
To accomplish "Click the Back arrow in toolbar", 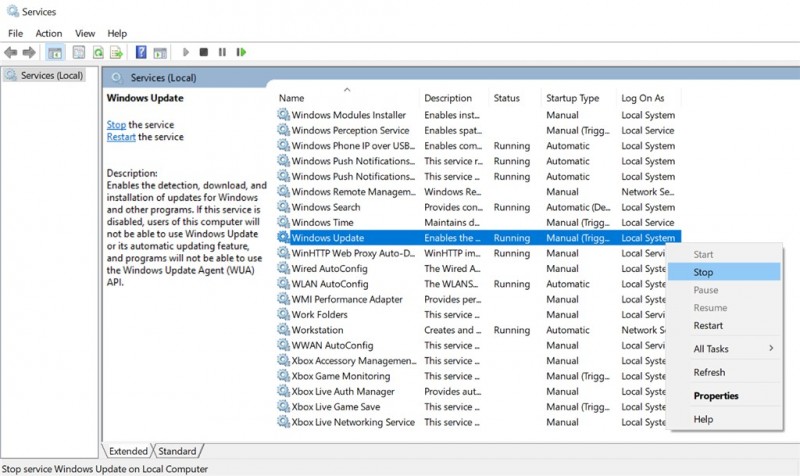I will 11,52.
